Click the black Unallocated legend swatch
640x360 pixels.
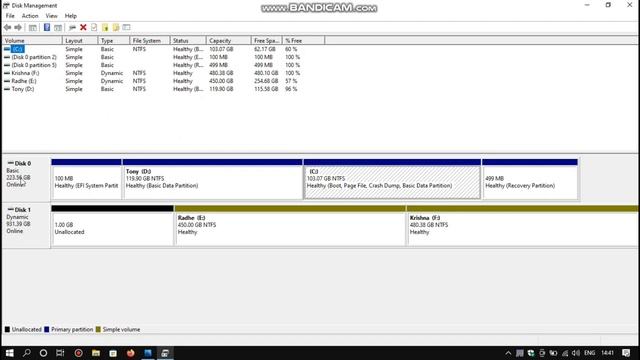(7, 329)
